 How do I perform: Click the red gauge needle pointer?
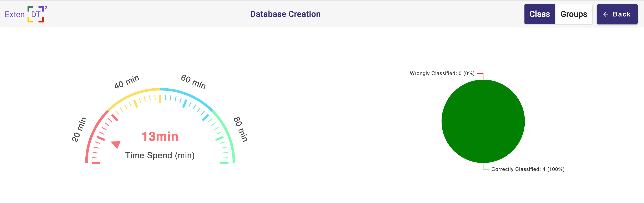click(x=116, y=144)
